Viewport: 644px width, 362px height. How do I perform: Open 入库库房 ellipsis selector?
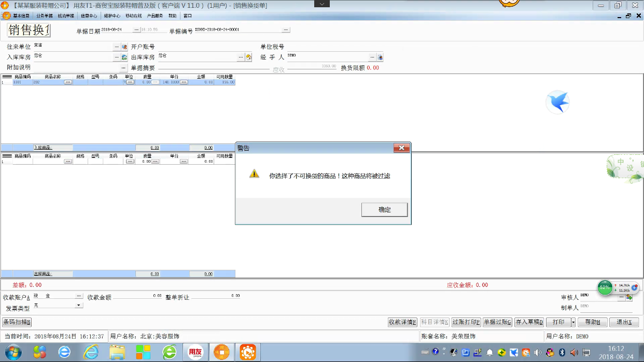pos(117,57)
